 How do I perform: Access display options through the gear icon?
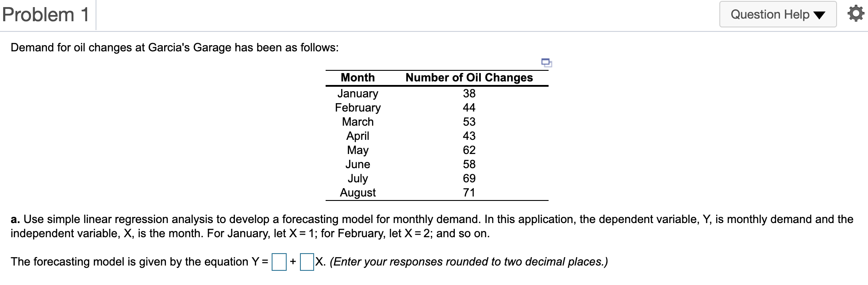pos(856,13)
